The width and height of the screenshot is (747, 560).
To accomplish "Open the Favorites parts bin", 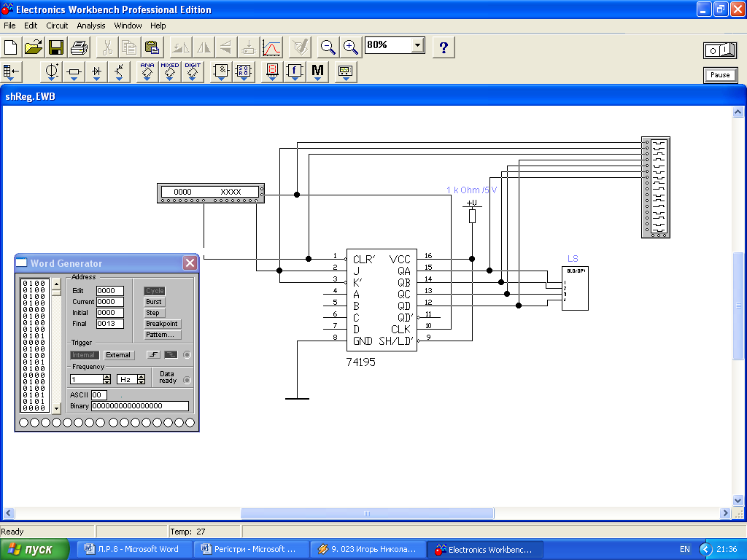I will pos(11,71).
